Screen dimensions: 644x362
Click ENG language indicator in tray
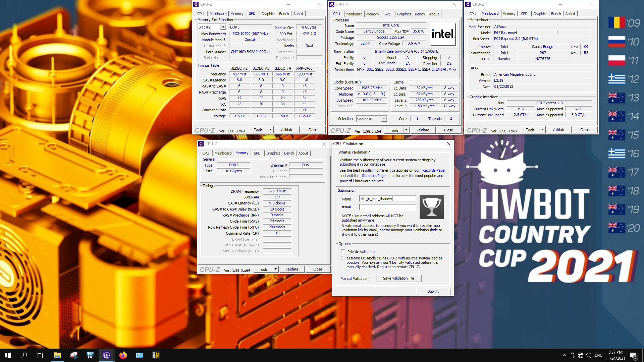tap(598, 355)
